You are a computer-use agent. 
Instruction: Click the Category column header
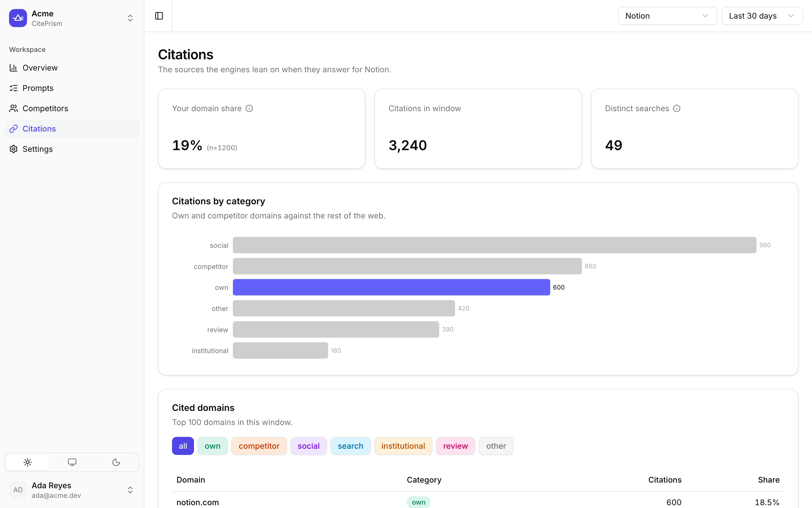[x=424, y=480]
